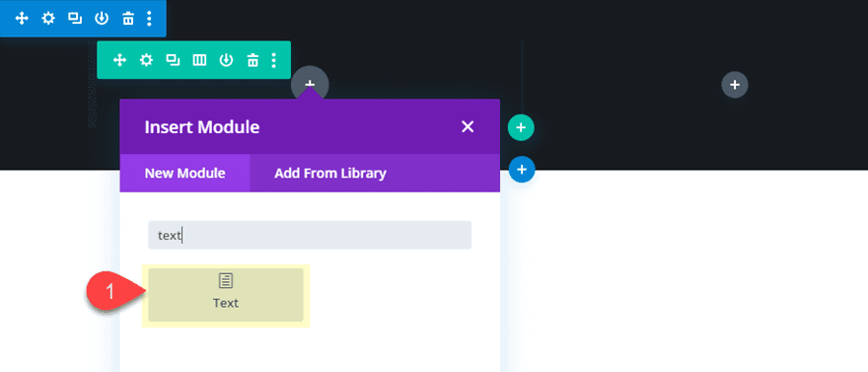Duplicate row via green toolbar icon
The image size is (868, 372).
pyautogui.click(x=173, y=60)
